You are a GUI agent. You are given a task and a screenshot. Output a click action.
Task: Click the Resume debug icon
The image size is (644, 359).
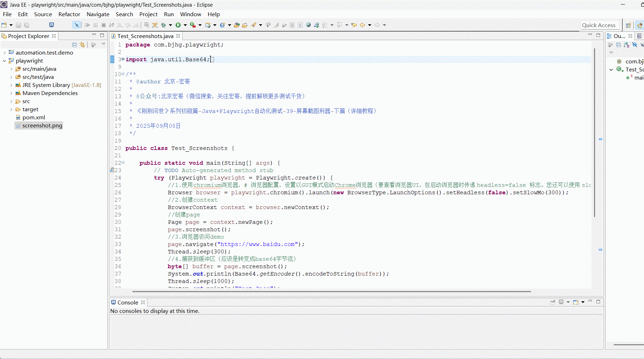coord(87,25)
